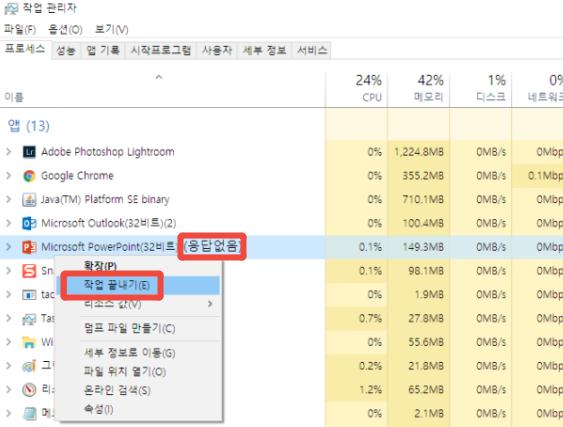Image resolution: width=563 pixels, height=427 pixels.
Task: Switch to the 서비스 tab
Action: click(x=312, y=50)
